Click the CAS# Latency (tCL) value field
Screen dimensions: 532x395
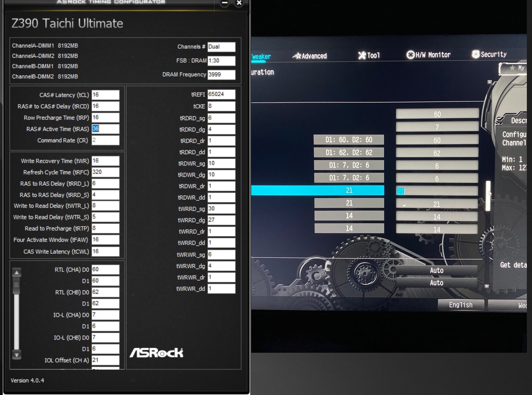[x=106, y=95]
